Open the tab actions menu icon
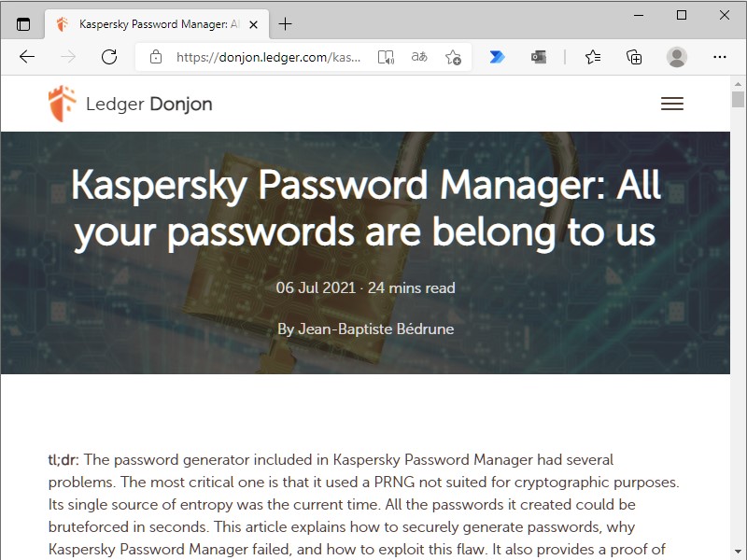The height and width of the screenshot is (560, 747). click(x=23, y=24)
